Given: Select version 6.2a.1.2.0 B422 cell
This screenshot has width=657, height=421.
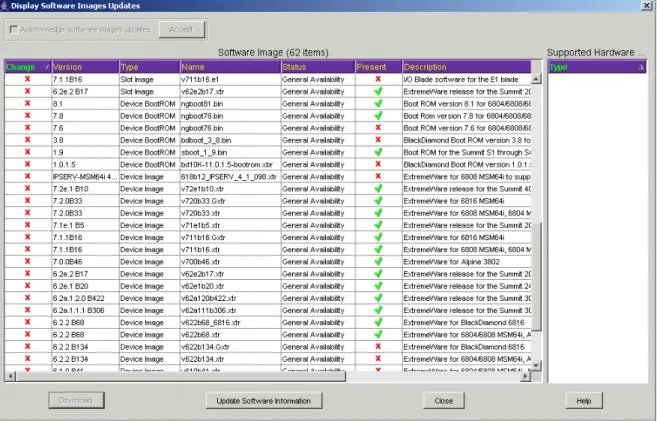Looking at the screenshot, I should [x=85, y=298].
